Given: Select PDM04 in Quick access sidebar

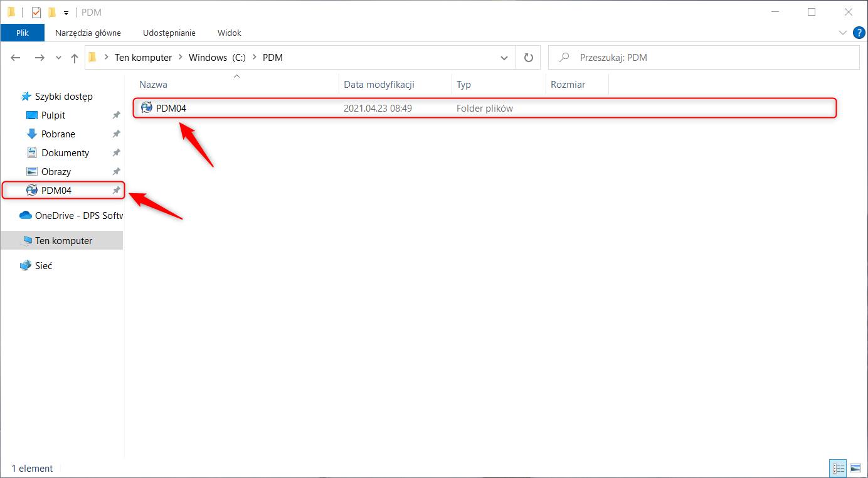Looking at the screenshot, I should click(56, 190).
